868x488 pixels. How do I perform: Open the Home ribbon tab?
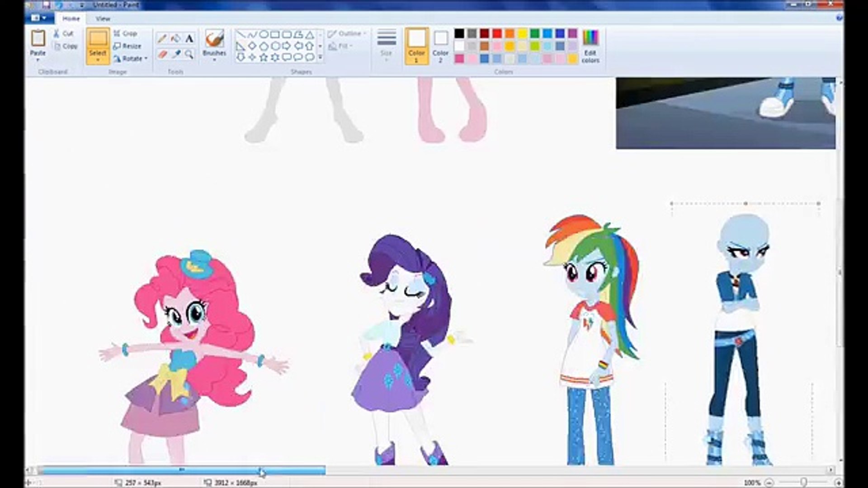click(x=71, y=19)
